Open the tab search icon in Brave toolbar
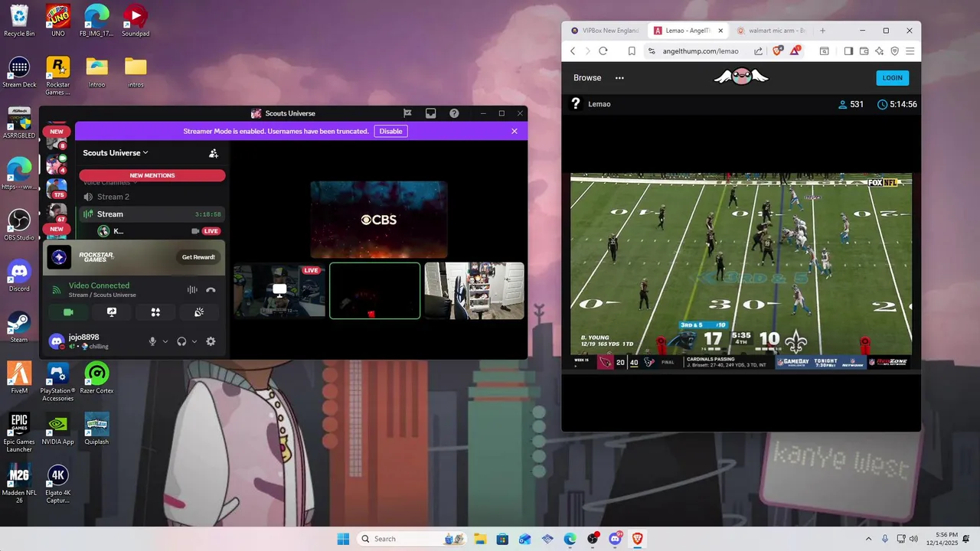Screen dimensions: 980x551 pyautogui.click(x=825, y=51)
